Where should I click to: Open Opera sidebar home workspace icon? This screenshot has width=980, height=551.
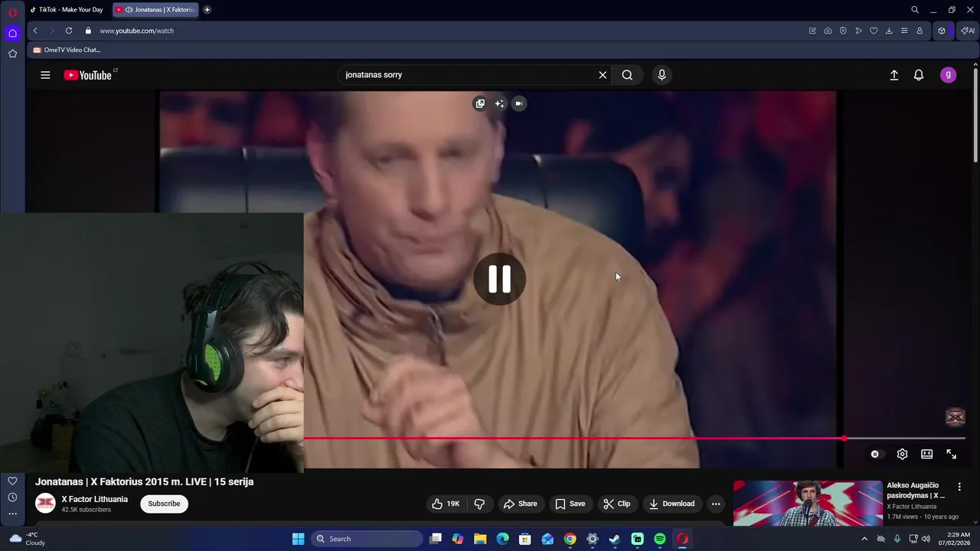[12, 33]
